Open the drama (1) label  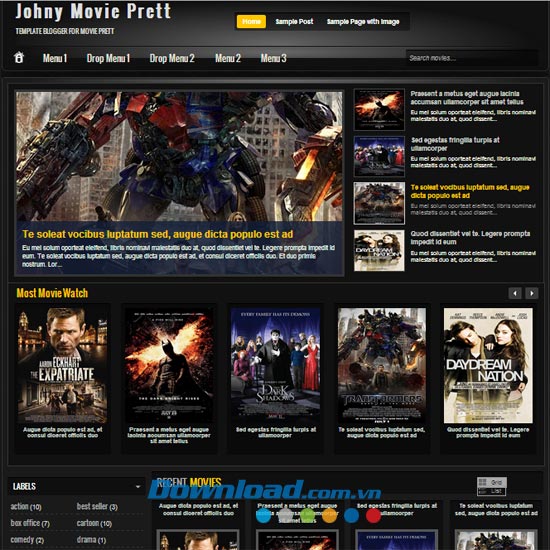(91, 540)
